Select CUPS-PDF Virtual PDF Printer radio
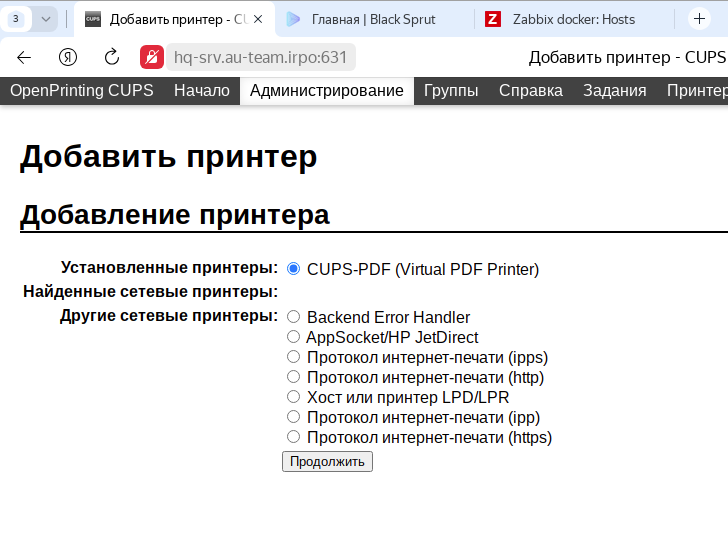Image resolution: width=728 pixels, height=553 pixels. click(293, 269)
